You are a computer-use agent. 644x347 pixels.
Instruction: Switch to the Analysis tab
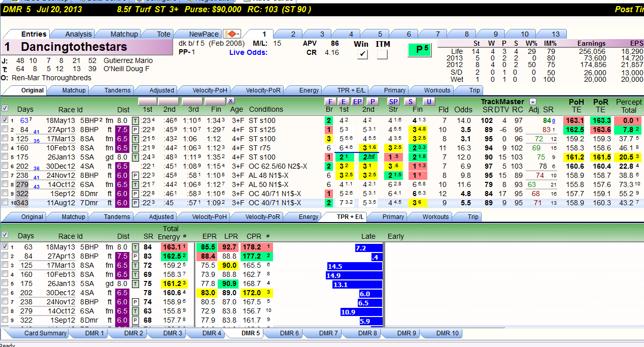coord(79,34)
